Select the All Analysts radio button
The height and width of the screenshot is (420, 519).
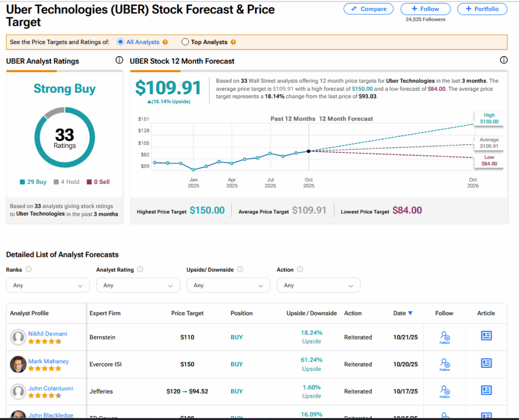[121, 42]
